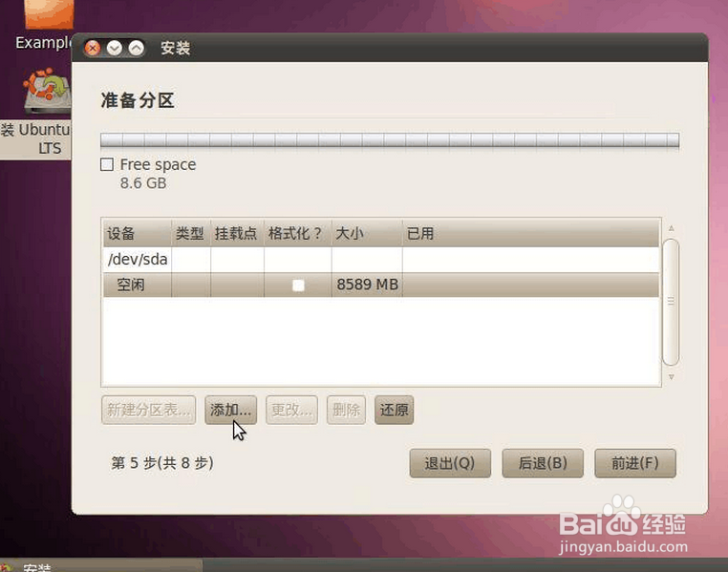Click the free space partition bar
Image resolution: width=728 pixels, height=572 pixels.
pyautogui.click(x=390, y=140)
